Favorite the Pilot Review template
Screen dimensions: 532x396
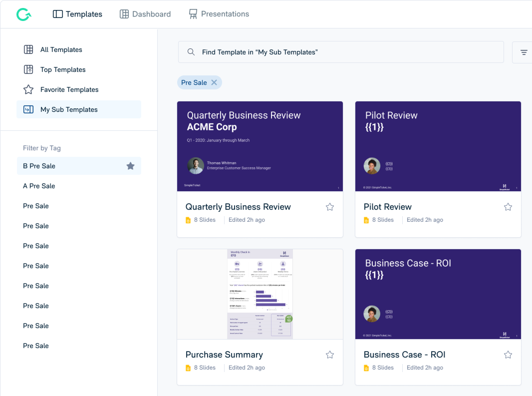tap(508, 207)
